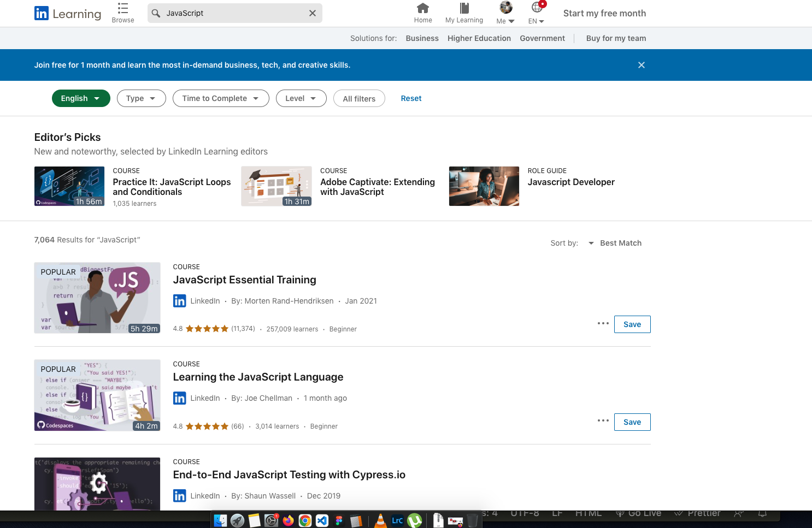Save Learning the JavaScript Language course
Screen dimensions: 812x528
click(632, 422)
